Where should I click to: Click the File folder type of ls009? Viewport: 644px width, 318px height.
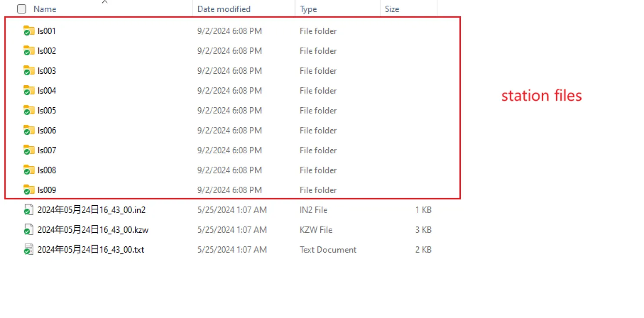tap(318, 190)
